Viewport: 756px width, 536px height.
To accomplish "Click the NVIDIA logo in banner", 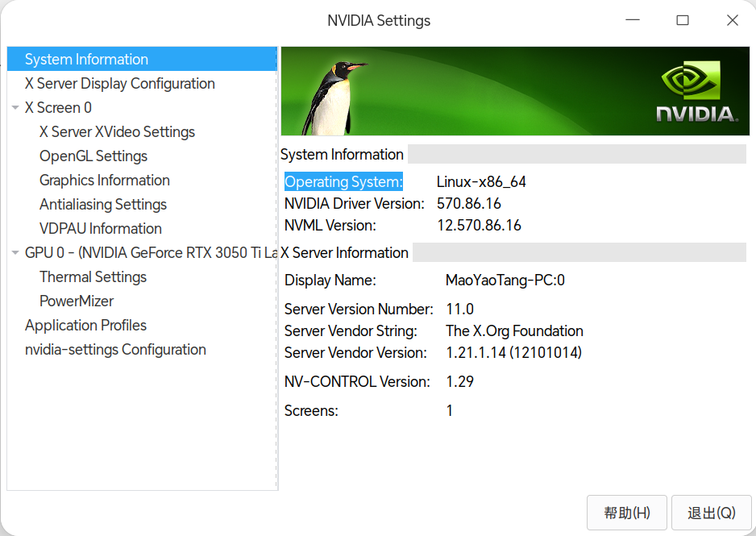I will (696, 92).
